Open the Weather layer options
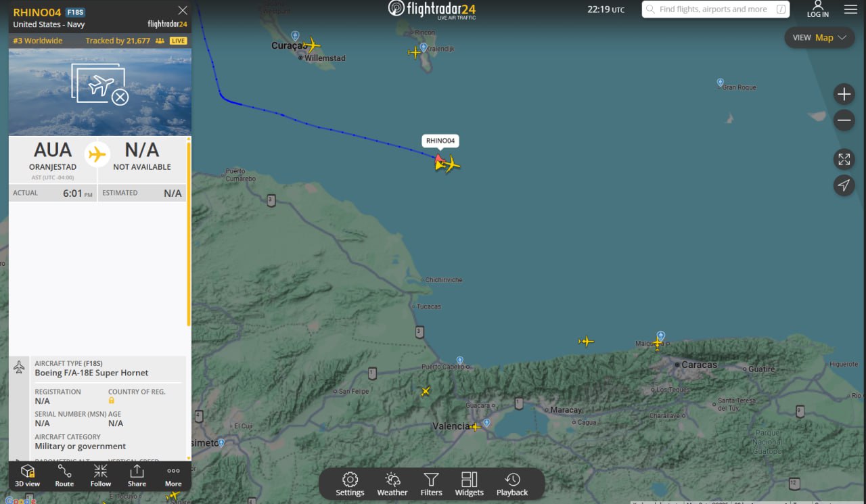 392,484
